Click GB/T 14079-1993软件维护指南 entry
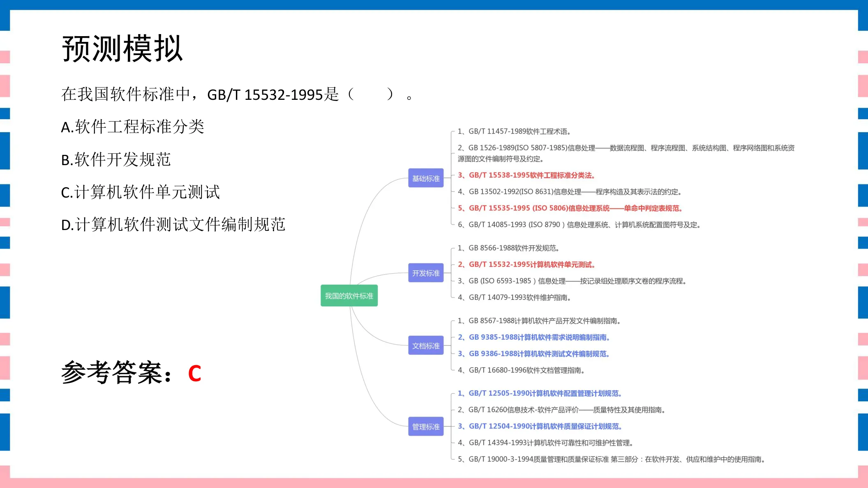This screenshot has height=488, width=868. [514, 297]
